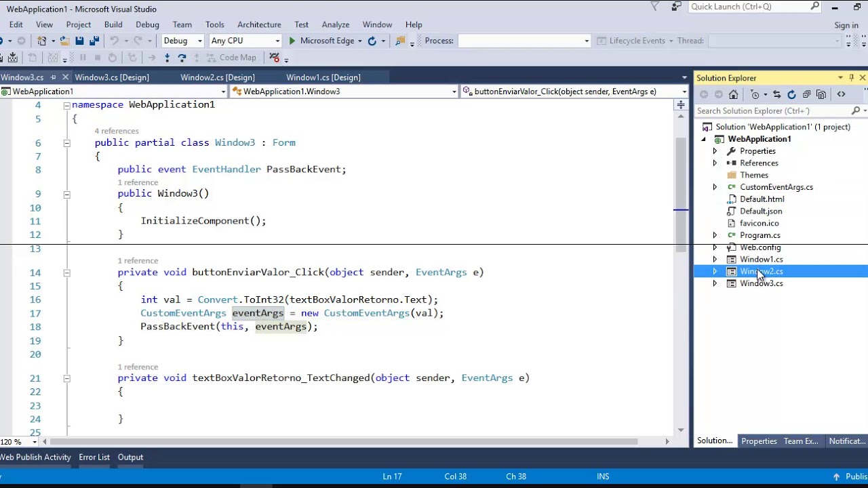Click the Pending Changes Filter clock icon
This screenshot has height=488, width=868.
point(755,94)
